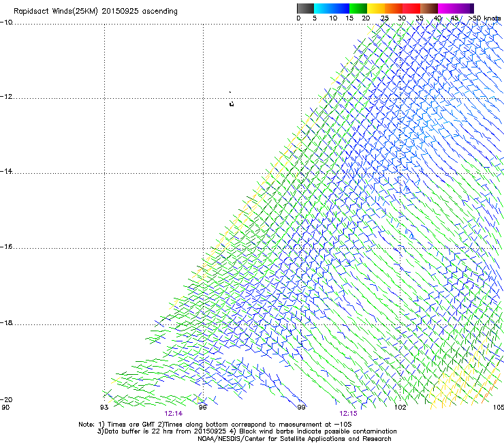Viewport: 504px width, 443px height.
Task: Pick the green 15-20 knot legend segment
Action: click(x=358, y=8)
